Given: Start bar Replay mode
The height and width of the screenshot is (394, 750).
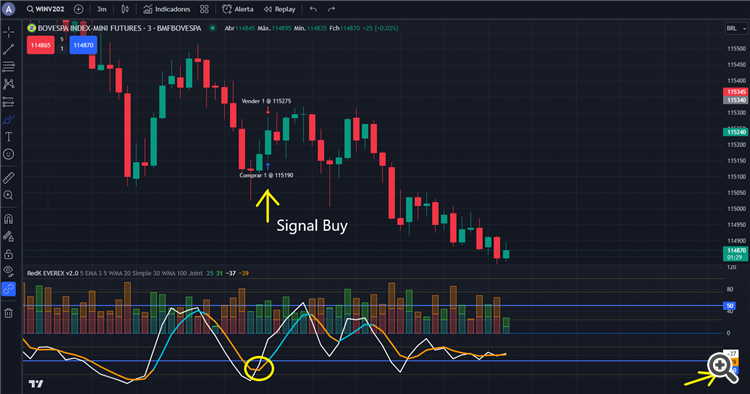Looking at the screenshot, I should [x=279, y=9].
